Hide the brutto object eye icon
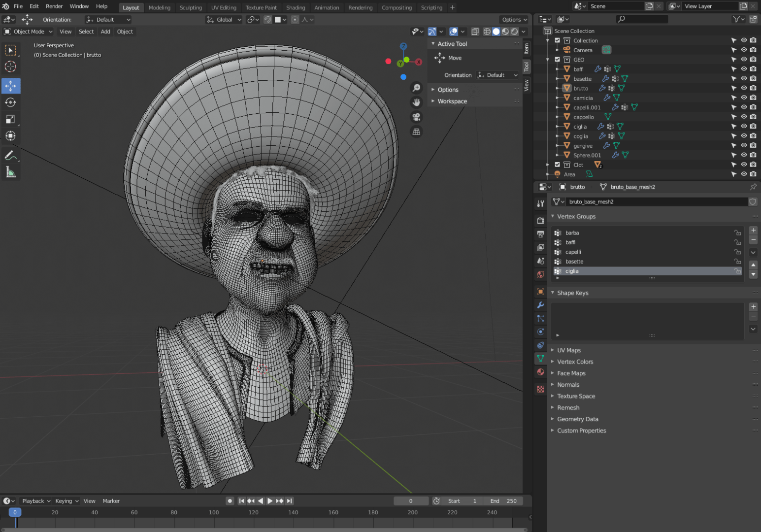 pos(744,88)
